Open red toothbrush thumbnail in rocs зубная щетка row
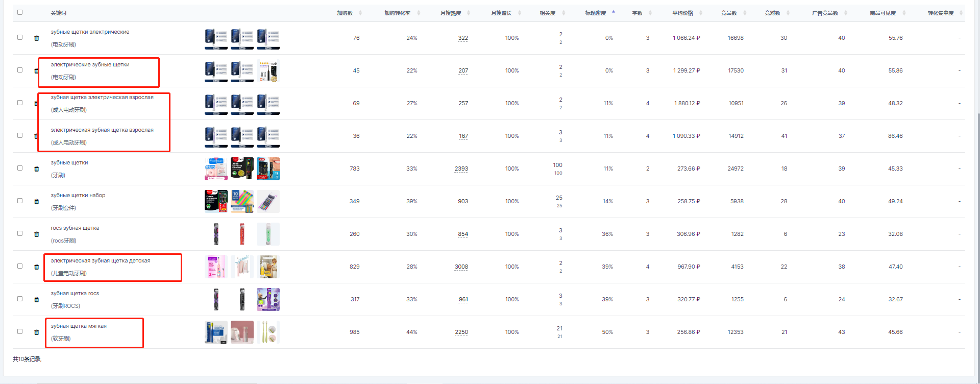 tap(242, 234)
